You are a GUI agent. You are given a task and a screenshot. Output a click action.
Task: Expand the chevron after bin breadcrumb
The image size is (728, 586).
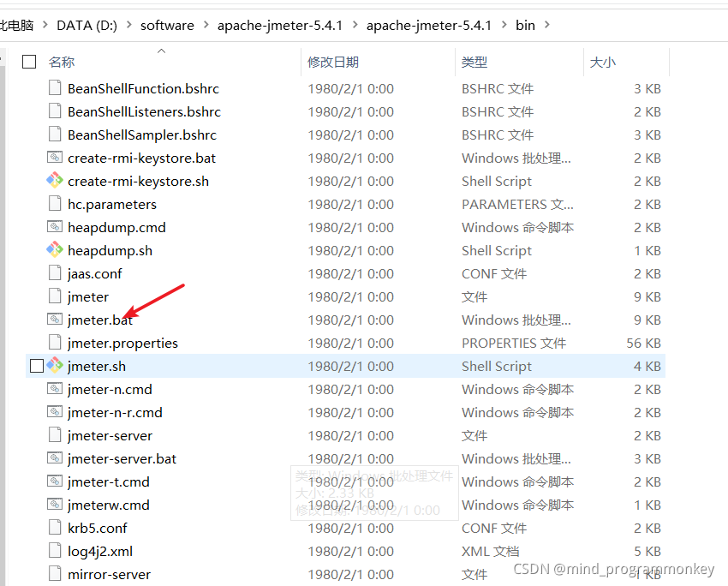tap(547, 25)
